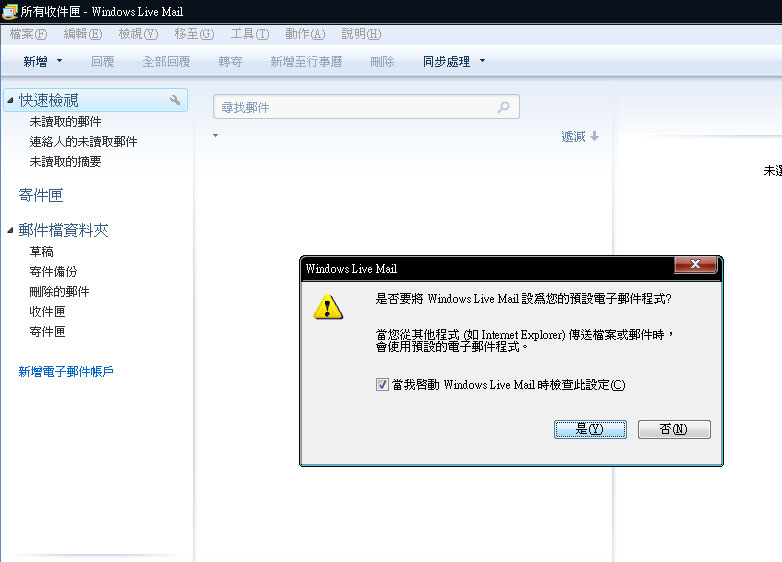The height and width of the screenshot is (562, 782).
Task: Select 連絡人的未讀取郵件 item
Action: [83, 142]
